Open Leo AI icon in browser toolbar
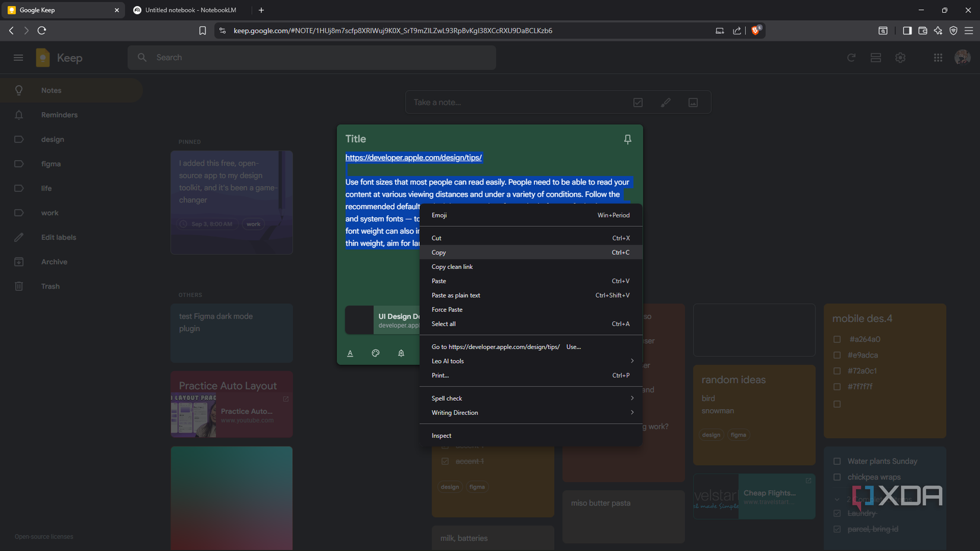Viewport: 980px width, 551px height. (938, 30)
